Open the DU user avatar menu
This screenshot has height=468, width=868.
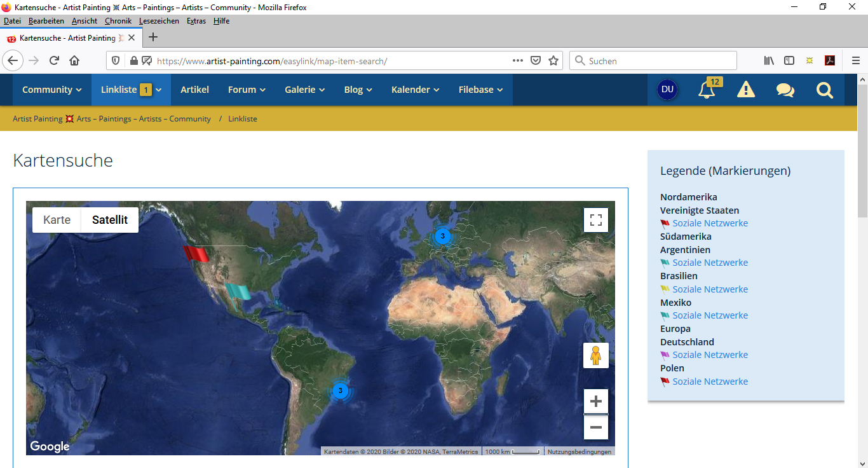pos(667,90)
